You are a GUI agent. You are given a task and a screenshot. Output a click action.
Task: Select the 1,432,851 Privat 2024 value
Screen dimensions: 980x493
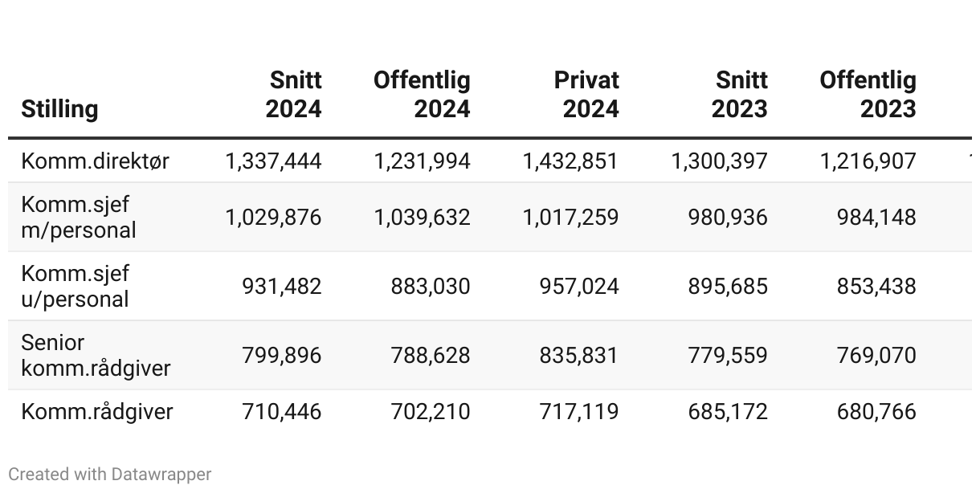pos(570,161)
